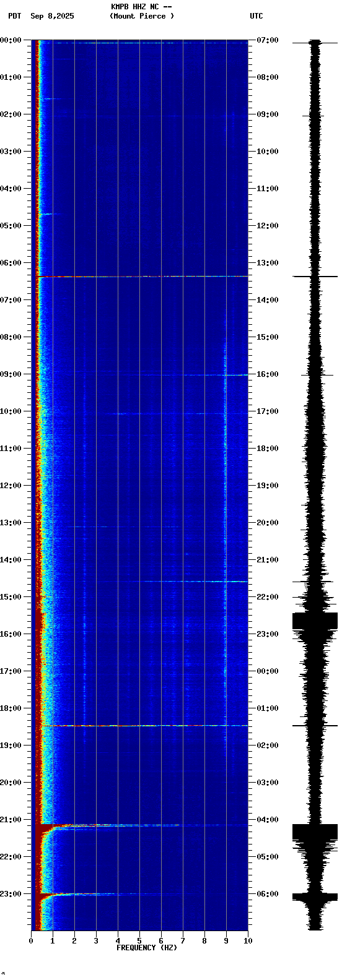Click the 21:00 PDT time label
342x980 pixels.
click(x=11, y=820)
